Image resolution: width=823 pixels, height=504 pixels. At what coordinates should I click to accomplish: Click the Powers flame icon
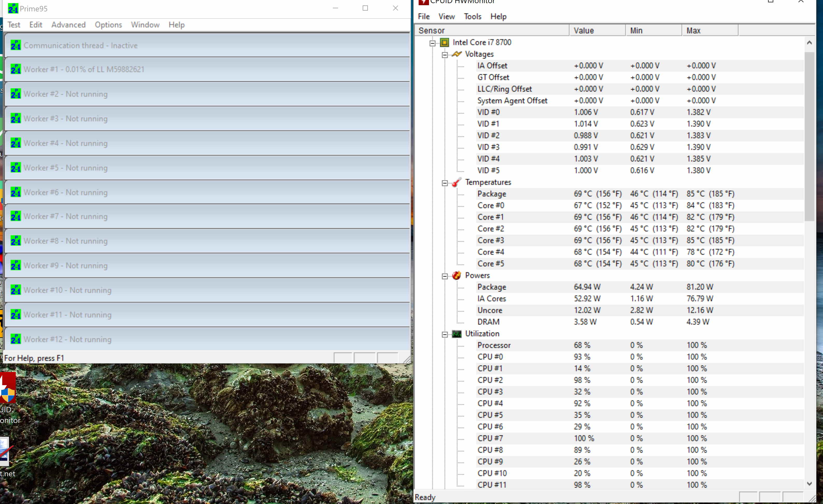(457, 275)
